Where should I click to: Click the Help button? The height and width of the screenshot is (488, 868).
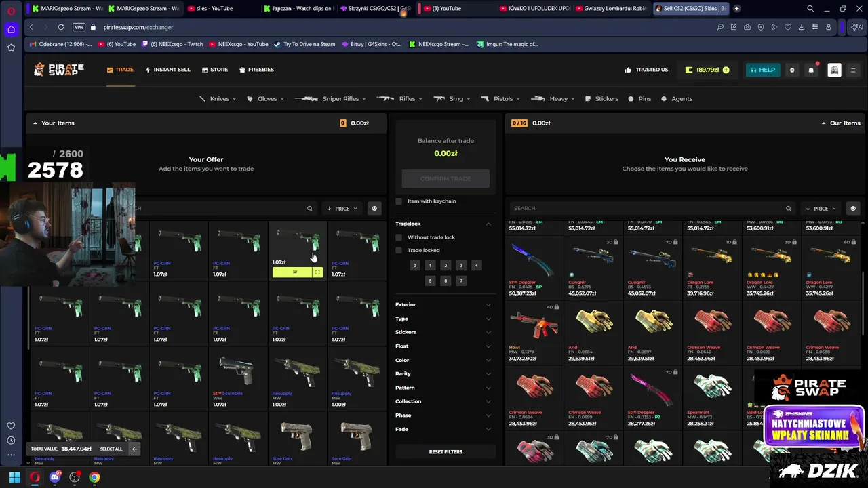tap(763, 70)
